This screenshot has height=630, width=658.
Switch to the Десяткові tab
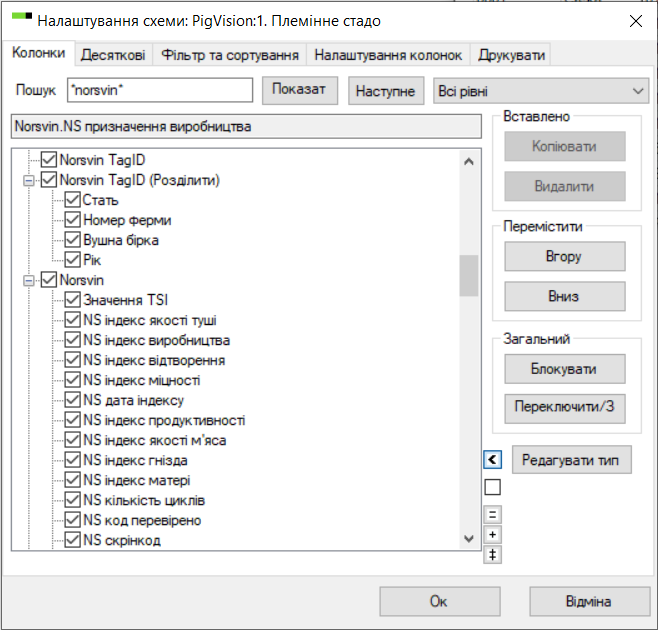113,55
